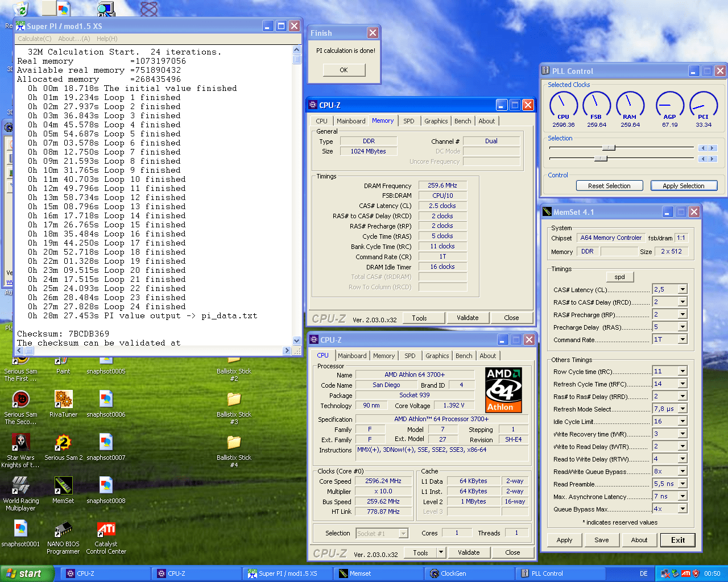
Task: Click OK in the Finish dialog
Action: 344,70
